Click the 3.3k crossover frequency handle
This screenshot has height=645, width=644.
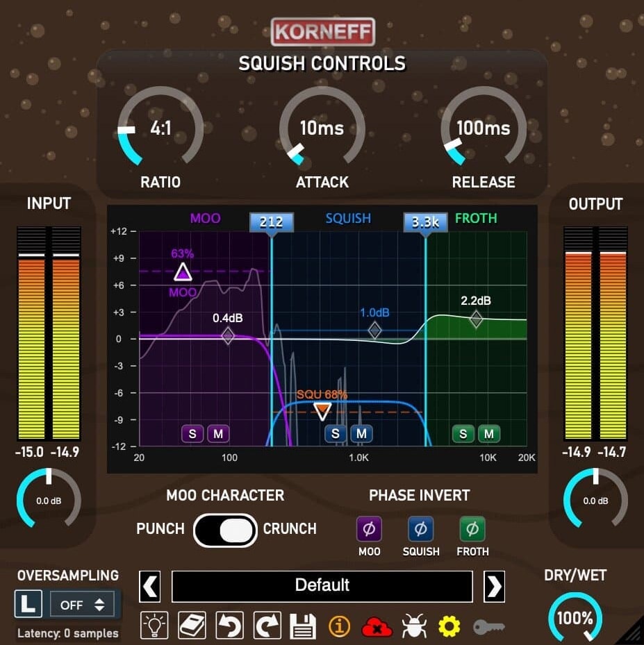(425, 222)
